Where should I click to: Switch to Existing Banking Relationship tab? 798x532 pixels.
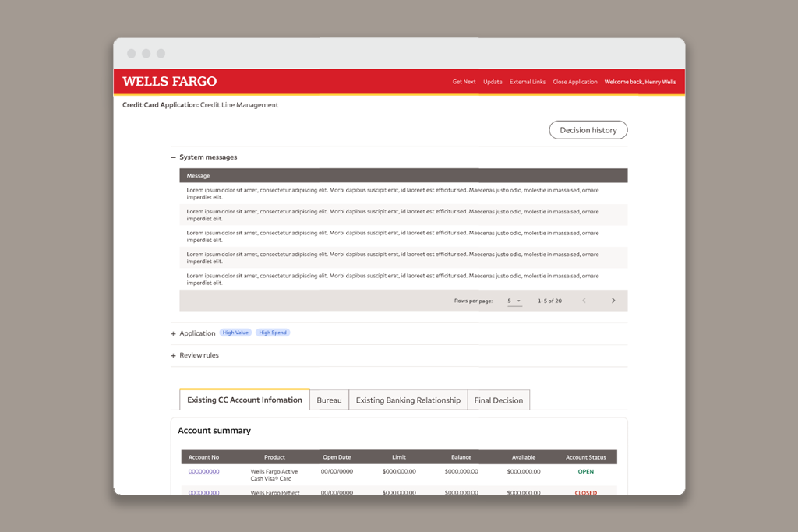point(408,400)
